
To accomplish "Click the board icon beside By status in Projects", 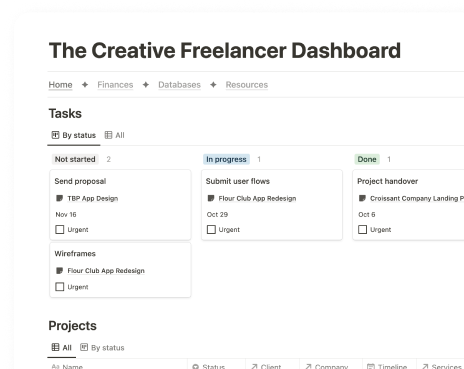I will click(x=84, y=347).
